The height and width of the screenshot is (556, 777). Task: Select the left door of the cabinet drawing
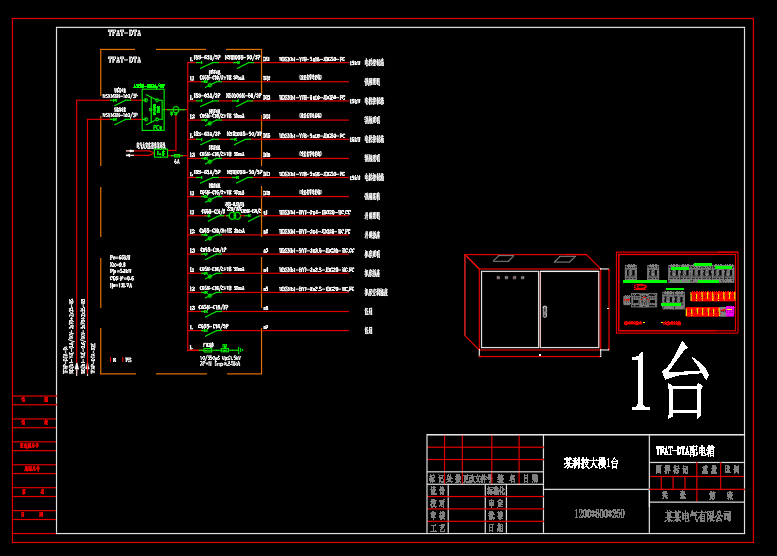[510, 309]
